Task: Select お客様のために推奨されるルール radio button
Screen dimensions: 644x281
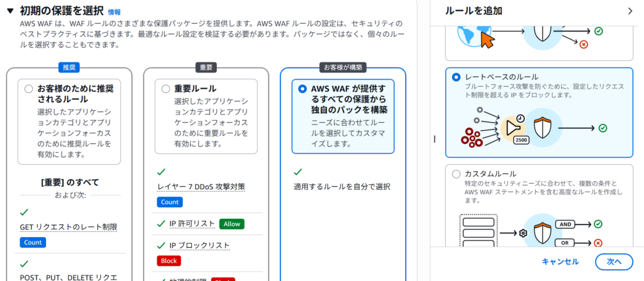Action: click(x=28, y=89)
